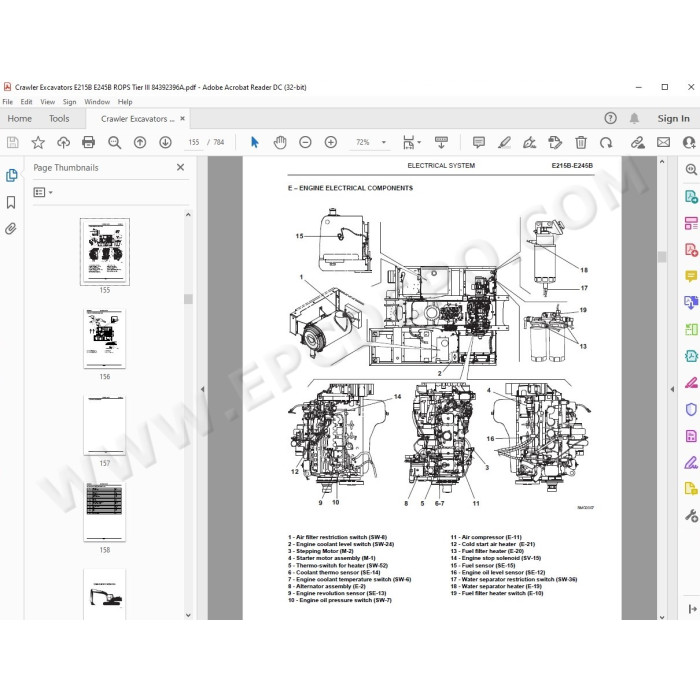Delete with the trash can icon
The height and width of the screenshot is (700, 700).
(x=580, y=142)
